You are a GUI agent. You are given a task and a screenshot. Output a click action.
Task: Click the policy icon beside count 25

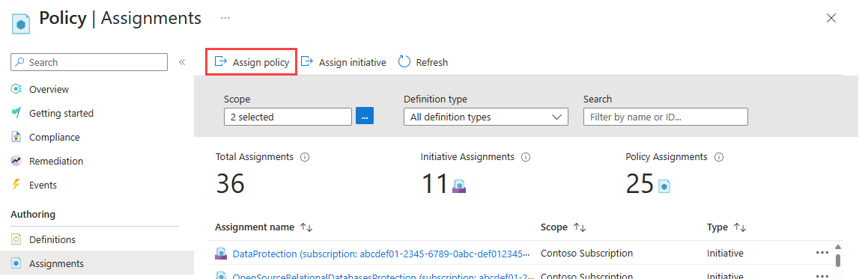(x=664, y=186)
